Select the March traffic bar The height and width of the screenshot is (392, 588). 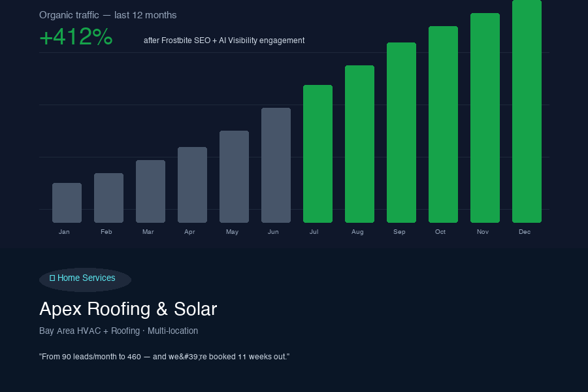(x=150, y=191)
